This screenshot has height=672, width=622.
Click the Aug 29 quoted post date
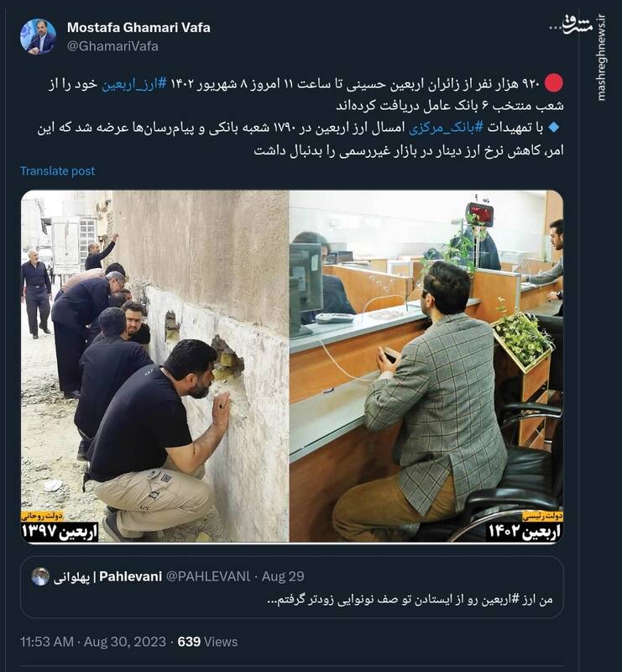click(283, 577)
